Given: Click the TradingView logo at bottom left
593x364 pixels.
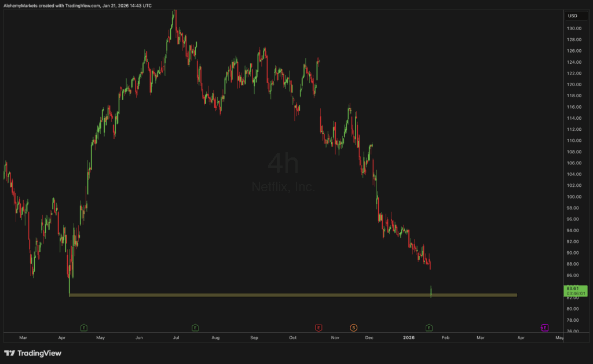Looking at the screenshot, I should click(32, 353).
